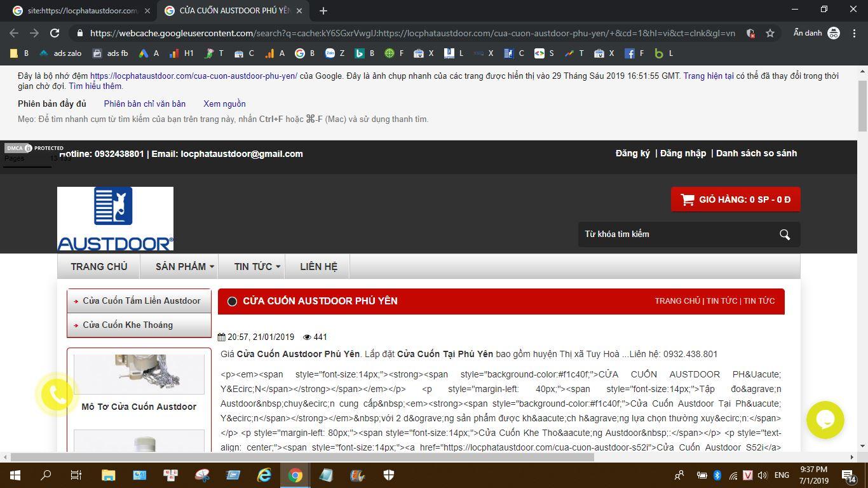Click the yellow phone call button
The image size is (868, 488).
point(57,395)
